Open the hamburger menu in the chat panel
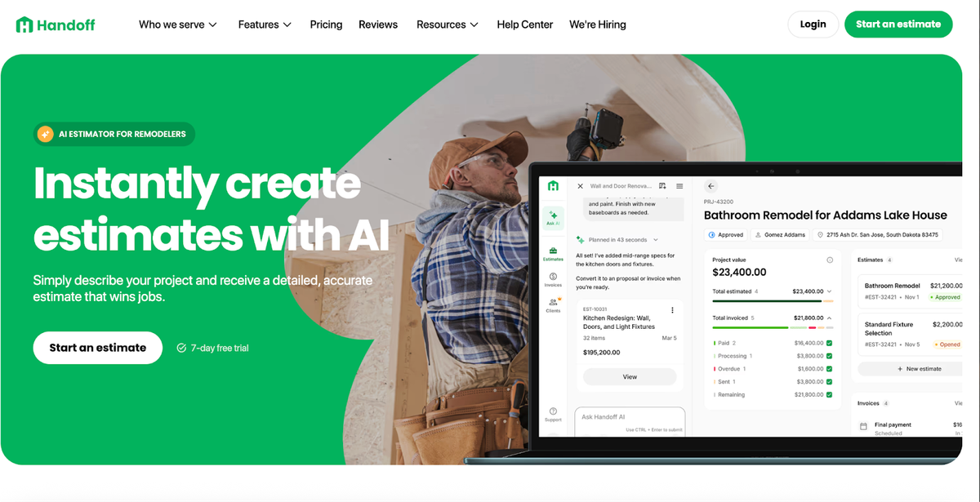The width and height of the screenshot is (980, 502). coord(679,186)
